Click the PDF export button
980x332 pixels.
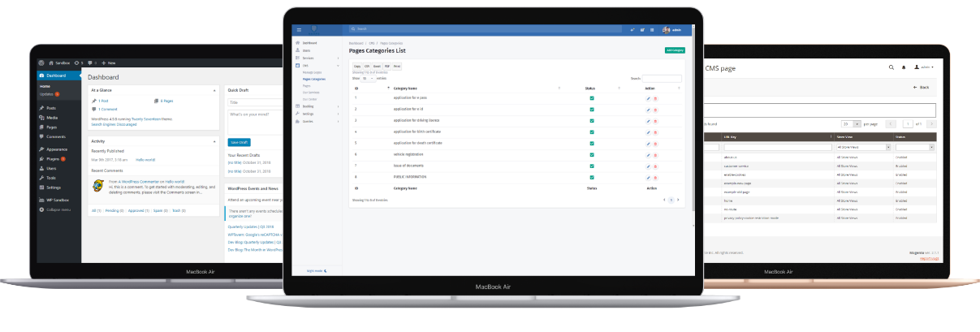[387, 67]
